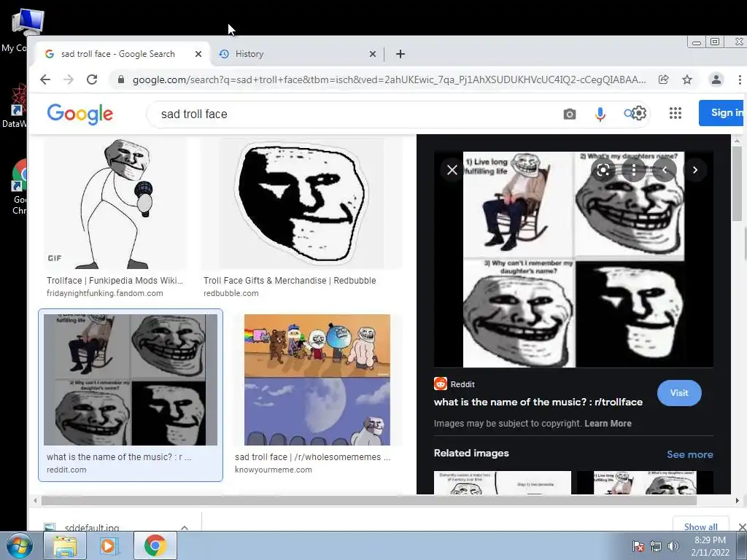Screen dimensions: 747x560
Task: Open Windows Explorer from taskbar
Action: pos(65,545)
